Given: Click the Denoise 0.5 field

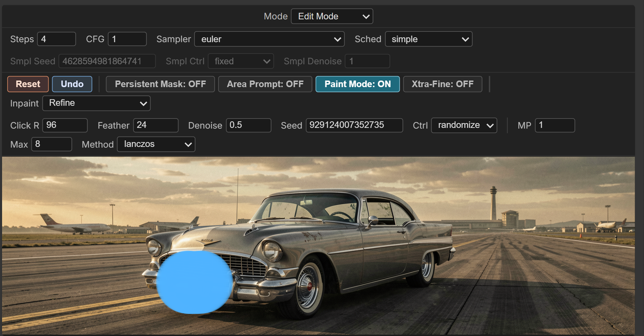Looking at the screenshot, I should (x=249, y=125).
